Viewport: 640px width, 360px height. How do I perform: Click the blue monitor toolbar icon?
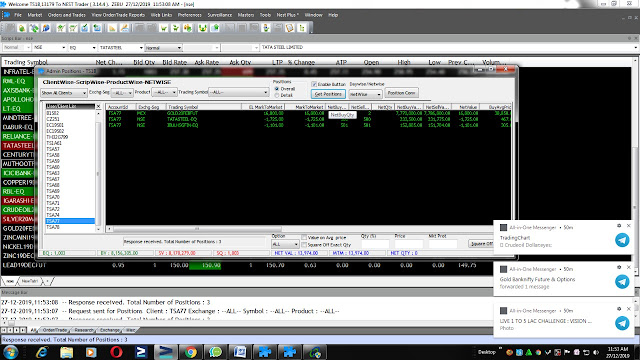point(97,28)
